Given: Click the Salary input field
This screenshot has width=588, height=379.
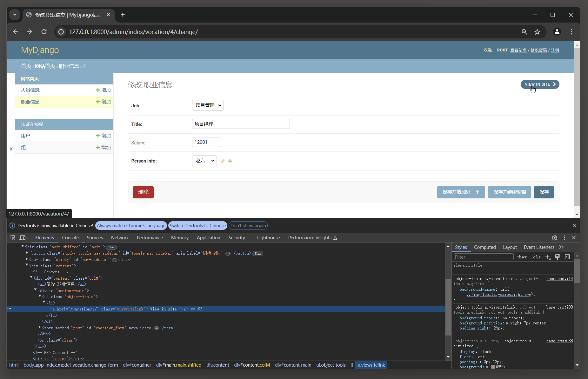Looking at the screenshot, I should click(x=206, y=142).
